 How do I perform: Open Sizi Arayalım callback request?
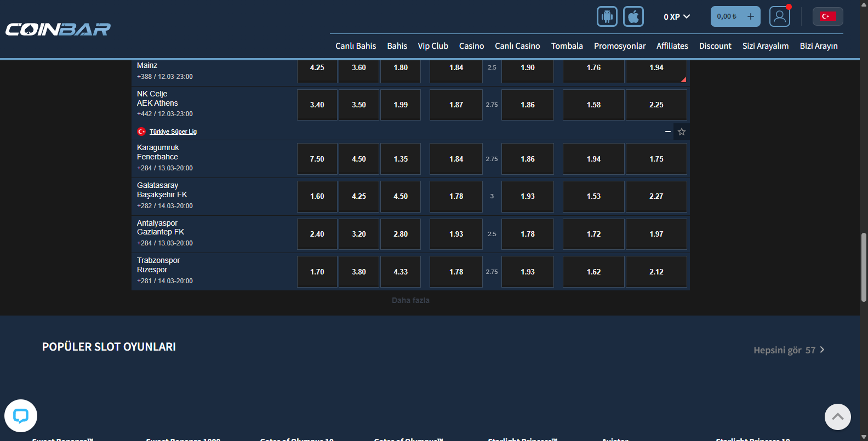coord(766,46)
